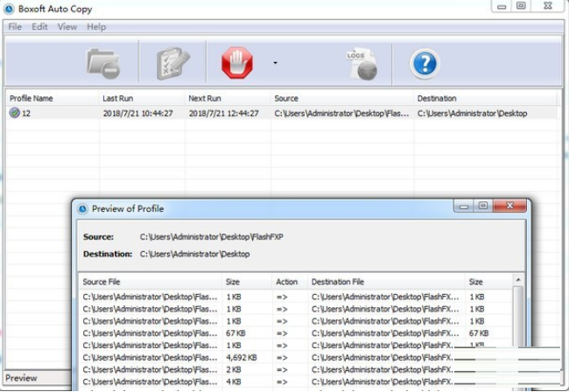
Task: Open the Edit menu
Action: click(39, 27)
